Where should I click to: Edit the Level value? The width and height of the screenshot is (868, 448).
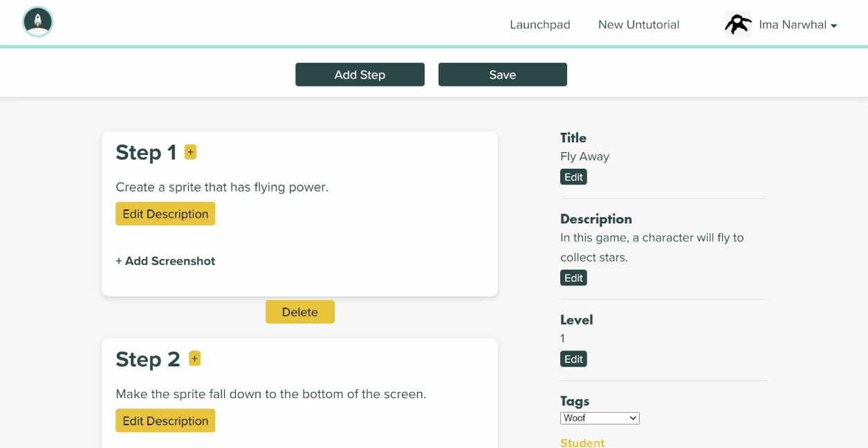pyautogui.click(x=573, y=360)
